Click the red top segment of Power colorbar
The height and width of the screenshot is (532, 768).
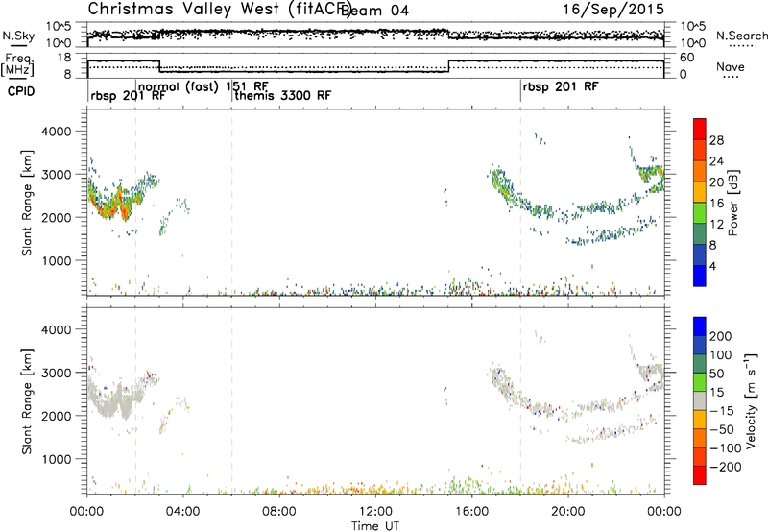tap(700, 129)
